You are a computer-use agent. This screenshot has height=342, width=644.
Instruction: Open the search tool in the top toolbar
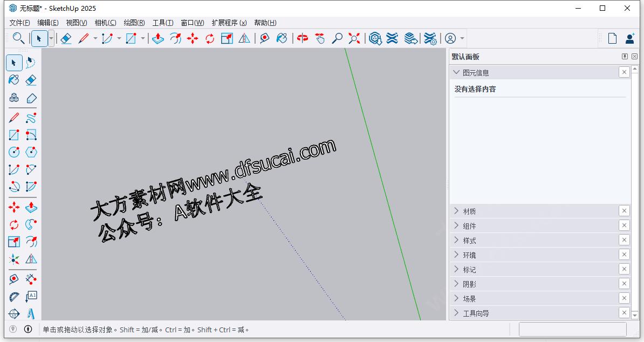coord(18,39)
